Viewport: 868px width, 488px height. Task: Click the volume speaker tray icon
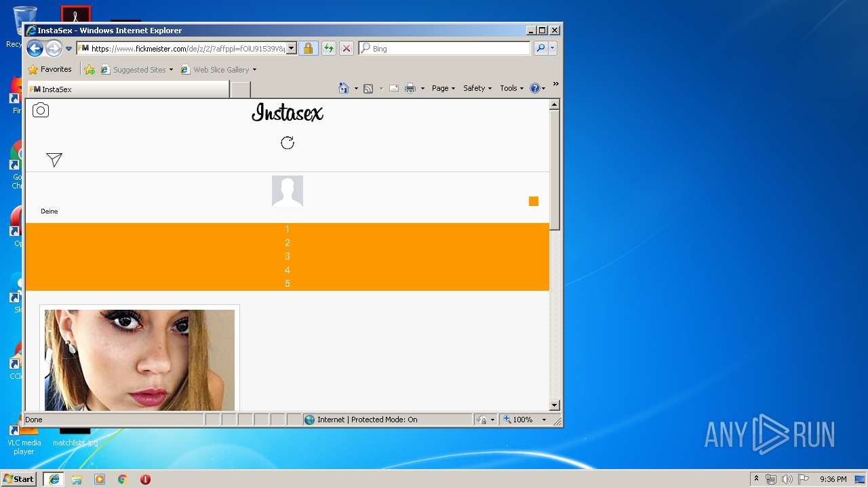point(787,479)
